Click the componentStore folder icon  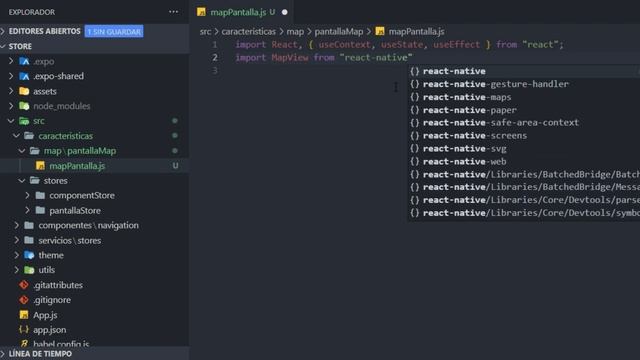pos(40,196)
